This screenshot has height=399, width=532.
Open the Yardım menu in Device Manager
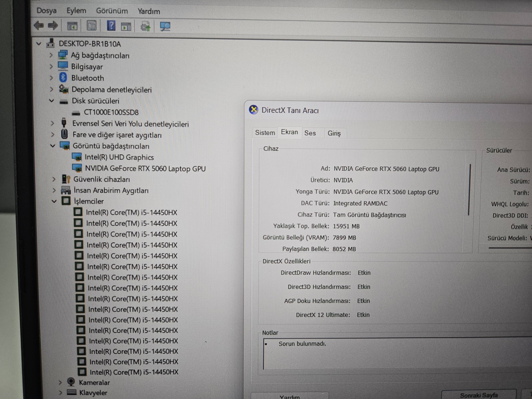[149, 11]
